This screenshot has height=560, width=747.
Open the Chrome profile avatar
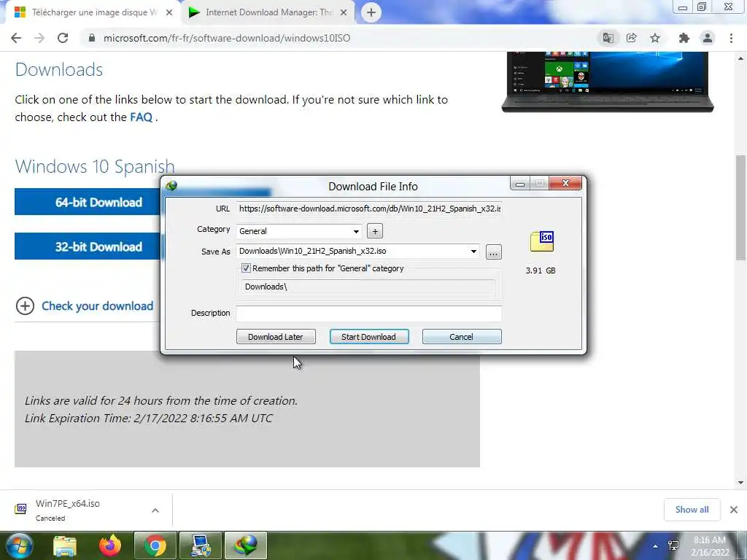point(708,38)
